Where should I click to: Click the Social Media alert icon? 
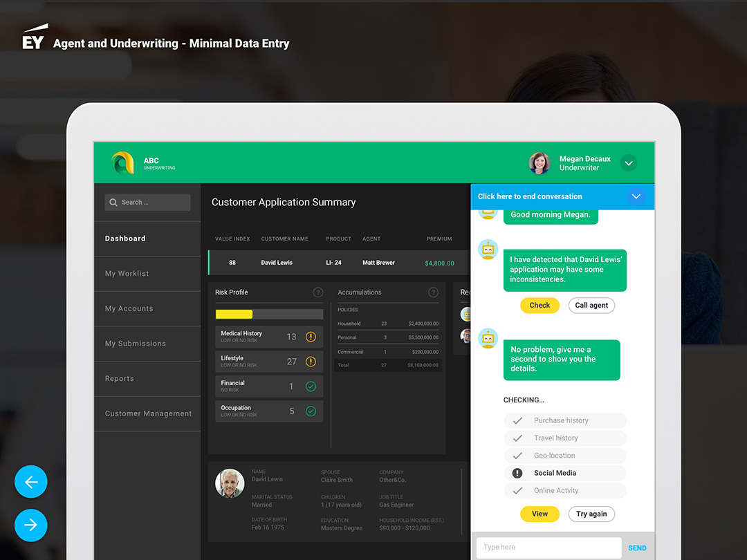tap(517, 473)
